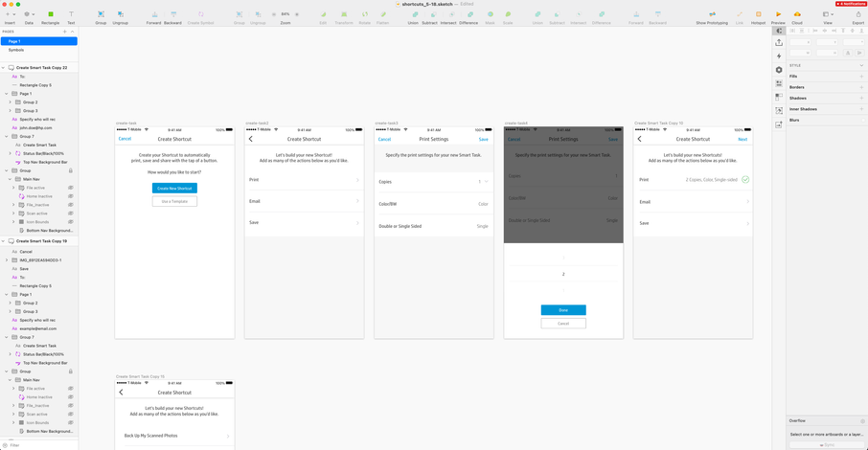Open inspector upload/export panel icon
The image size is (868, 450).
[x=779, y=43]
